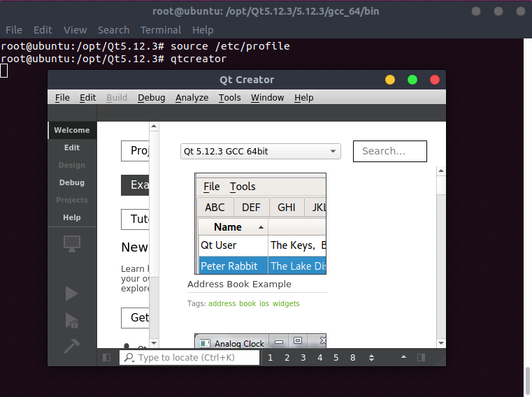Switch to Debug mode in sidebar
The width and height of the screenshot is (532, 397).
[x=72, y=182]
